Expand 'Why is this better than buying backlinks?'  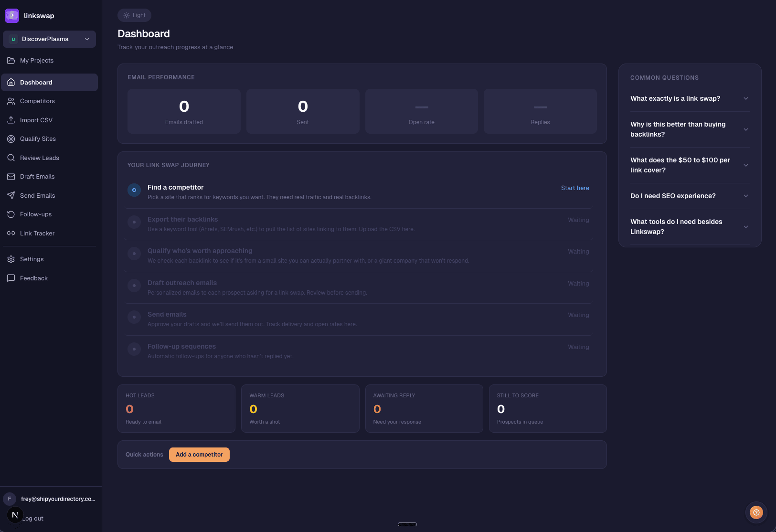click(x=690, y=129)
